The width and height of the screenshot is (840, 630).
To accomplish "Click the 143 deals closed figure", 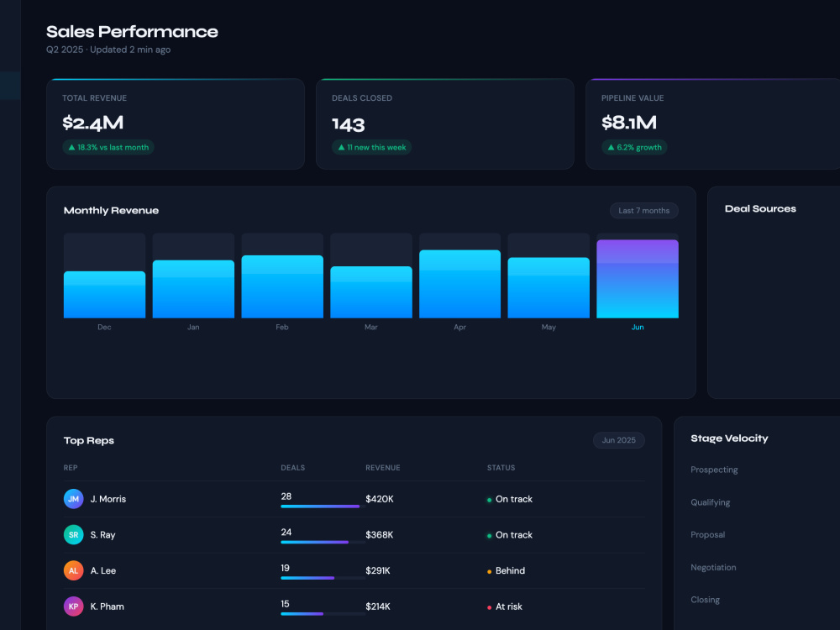I will coord(349,125).
